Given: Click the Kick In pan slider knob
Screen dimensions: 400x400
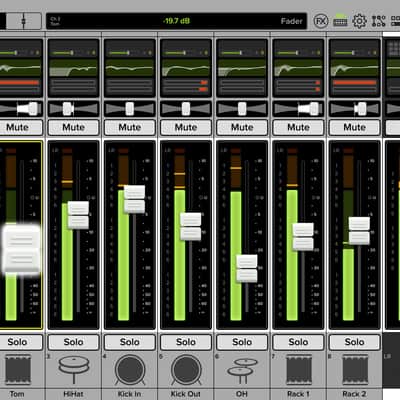Looking at the screenshot, I should [130, 109].
